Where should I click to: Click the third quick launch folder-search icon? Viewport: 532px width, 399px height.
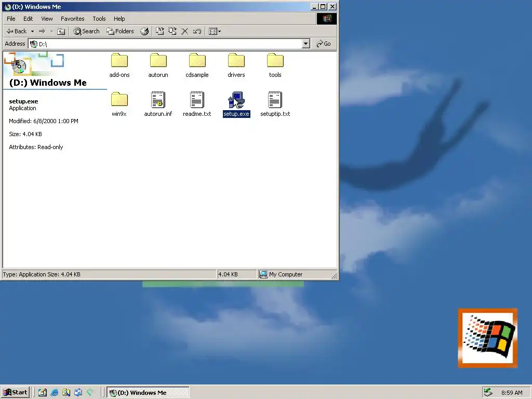click(x=66, y=393)
